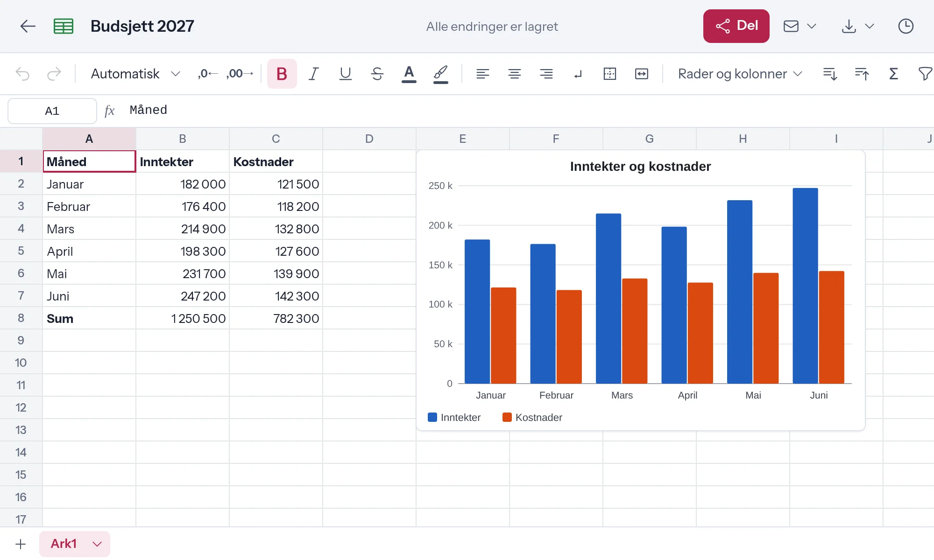Select column B header

tap(183, 139)
